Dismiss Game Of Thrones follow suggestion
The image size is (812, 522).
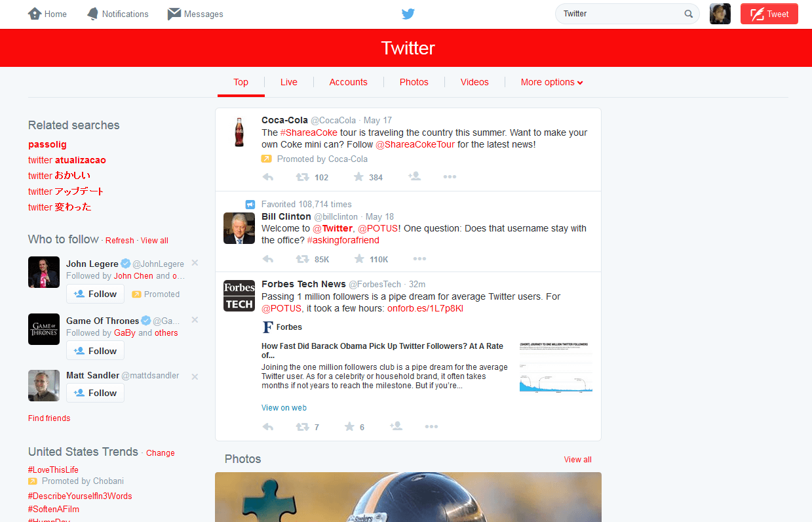195,320
